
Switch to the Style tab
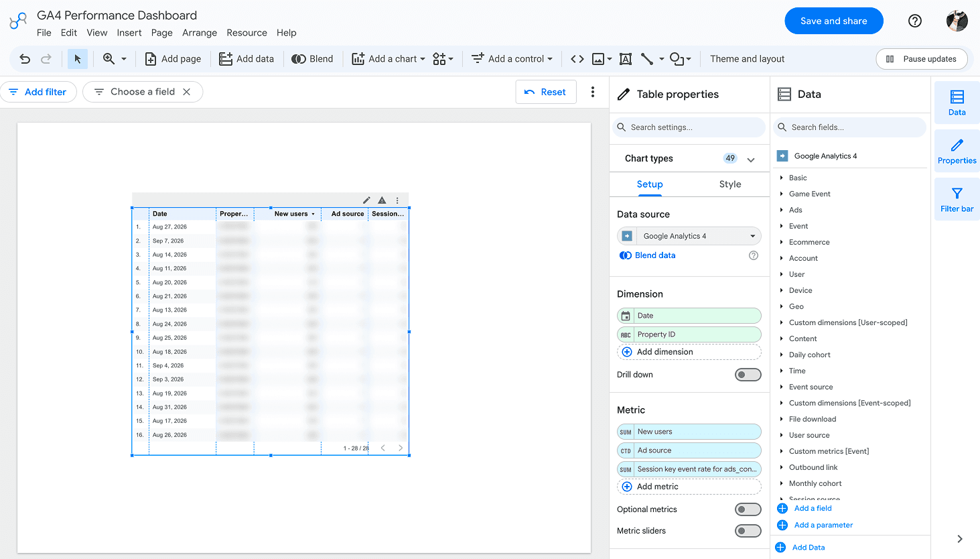(730, 184)
